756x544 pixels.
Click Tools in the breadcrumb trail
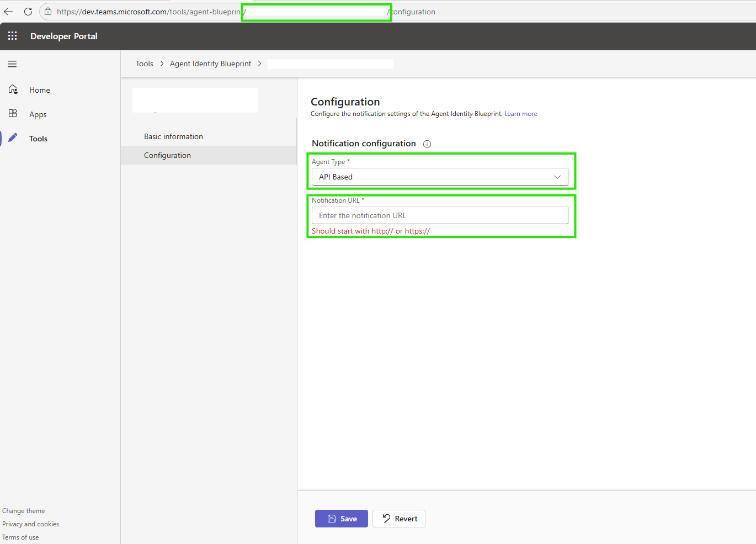(x=144, y=64)
